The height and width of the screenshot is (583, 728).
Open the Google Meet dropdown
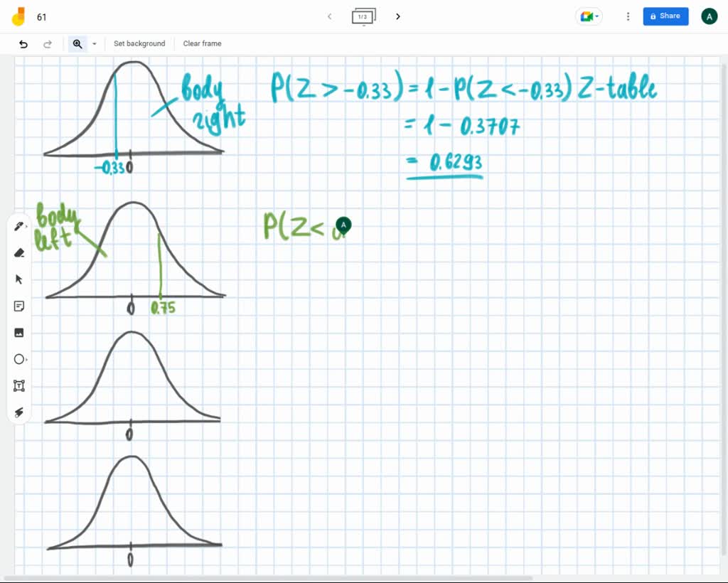pyautogui.click(x=589, y=16)
